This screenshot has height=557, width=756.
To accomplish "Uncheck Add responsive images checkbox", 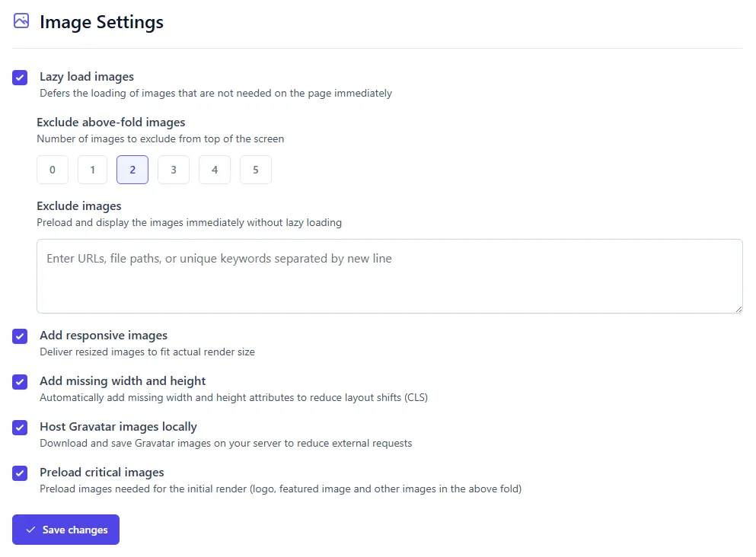I will (x=20, y=336).
